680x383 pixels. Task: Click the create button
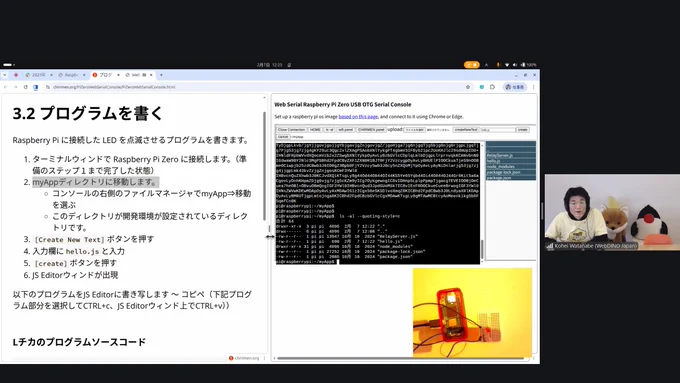(523, 130)
